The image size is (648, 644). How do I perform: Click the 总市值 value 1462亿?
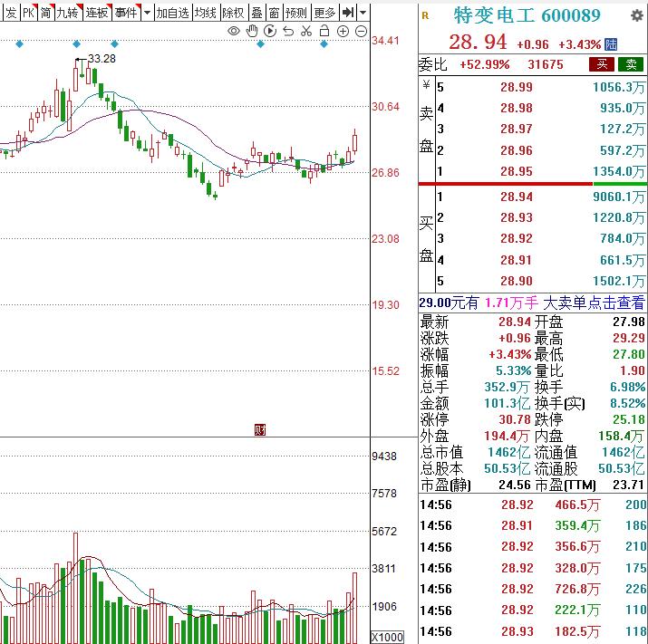(509, 452)
